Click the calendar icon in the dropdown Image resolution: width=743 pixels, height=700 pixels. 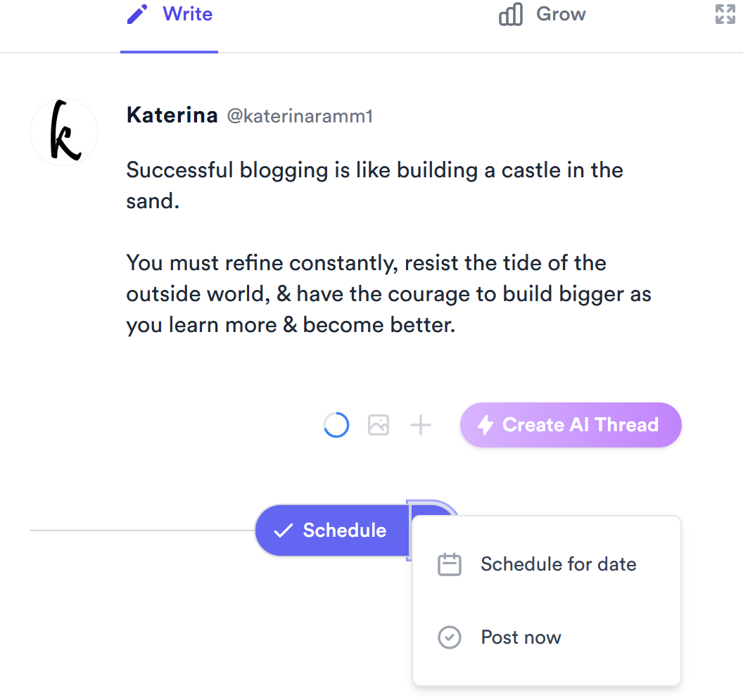coord(449,564)
